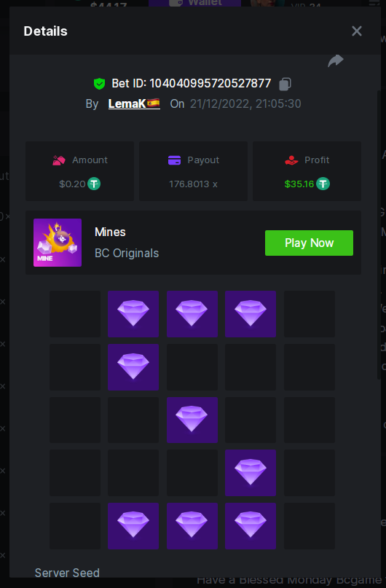Click the Amount icon
The width and height of the screenshot is (386, 588).
pyautogui.click(x=59, y=160)
